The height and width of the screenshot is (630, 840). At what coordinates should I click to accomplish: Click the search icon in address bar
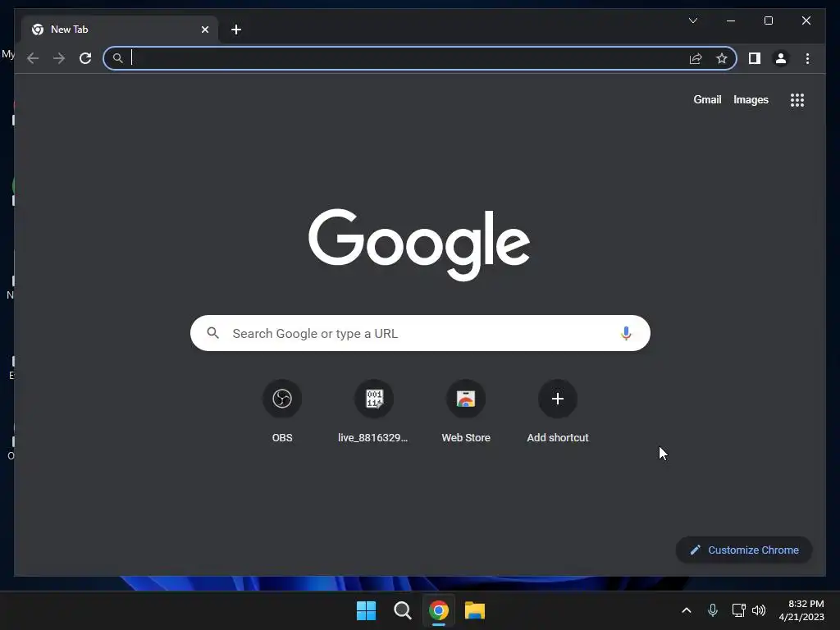coord(118,58)
